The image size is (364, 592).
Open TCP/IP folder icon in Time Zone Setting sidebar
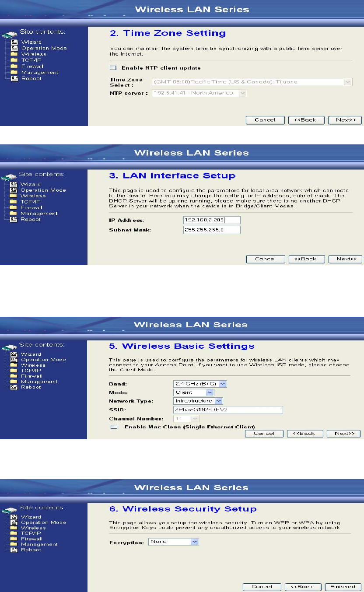[x=14, y=60]
